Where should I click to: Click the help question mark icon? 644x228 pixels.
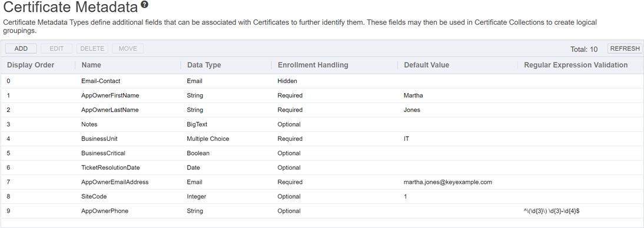pos(144,5)
